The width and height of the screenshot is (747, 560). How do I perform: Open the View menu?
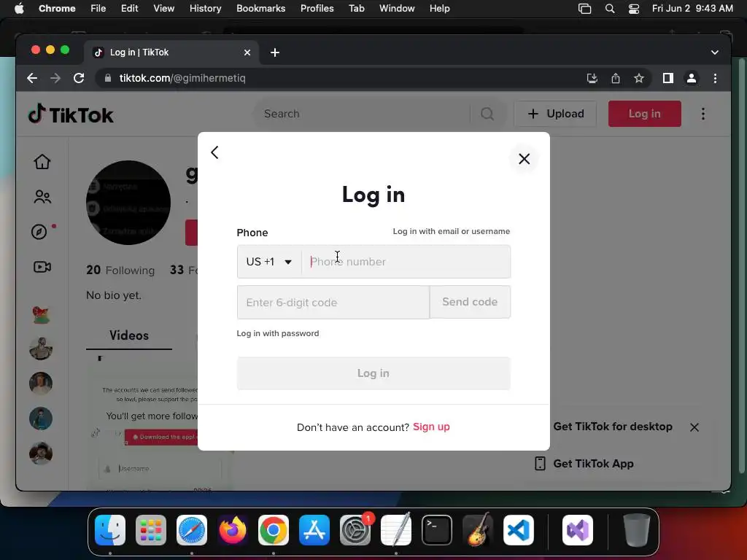pos(163,8)
